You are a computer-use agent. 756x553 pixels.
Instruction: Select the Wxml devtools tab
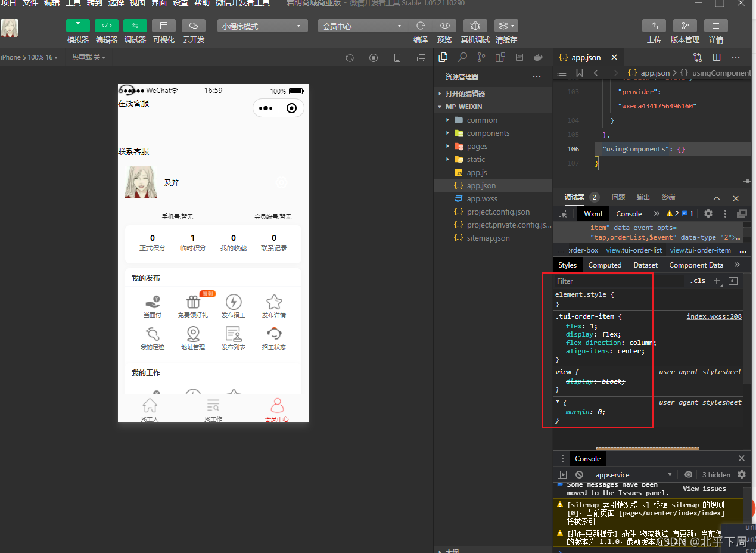point(593,213)
